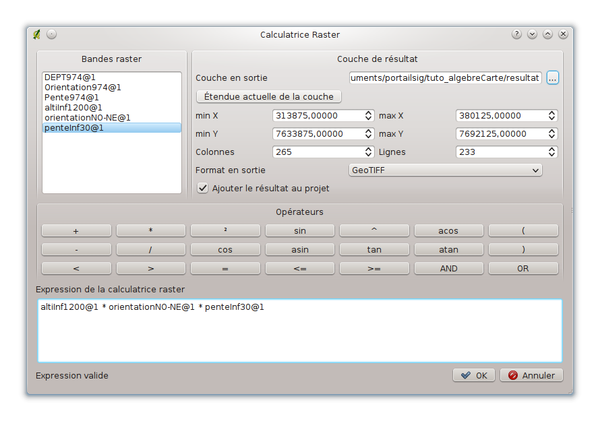Image resolution: width=600 pixels, height=421 pixels.
Task: Toggle 'Ajouter le résultat au projet' checkbox
Action: (x=203, y=189)
